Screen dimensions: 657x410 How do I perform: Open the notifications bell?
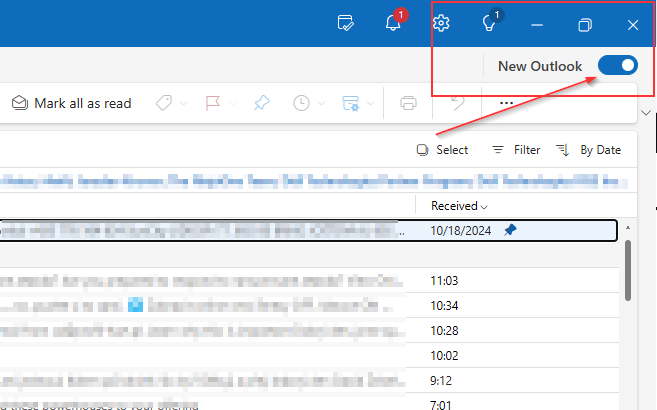click(x=393, y=21)
